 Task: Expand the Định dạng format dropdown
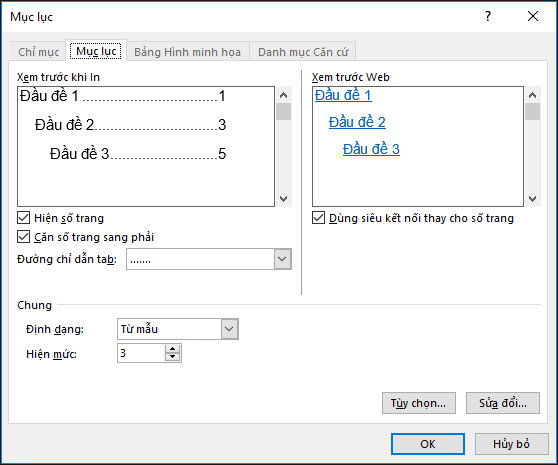pos(230,329)
